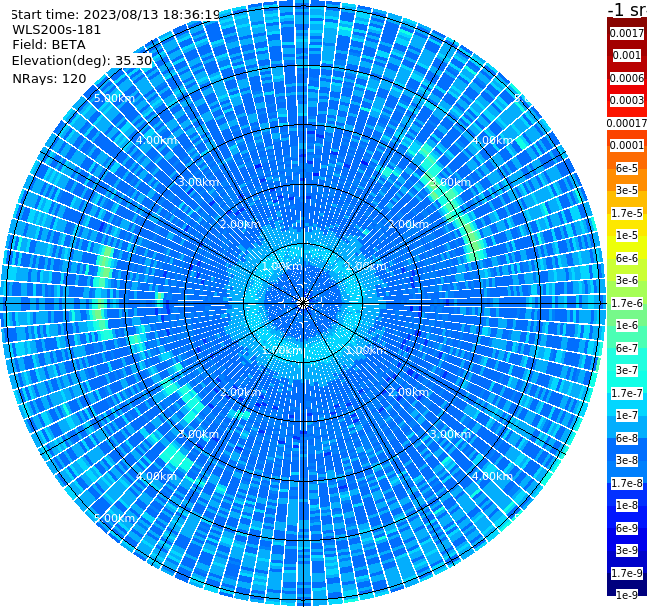The height and width of the screenshot is (607, 647).
Task: Click the 6e-8 colorbar label
Action: click(627, 438)
